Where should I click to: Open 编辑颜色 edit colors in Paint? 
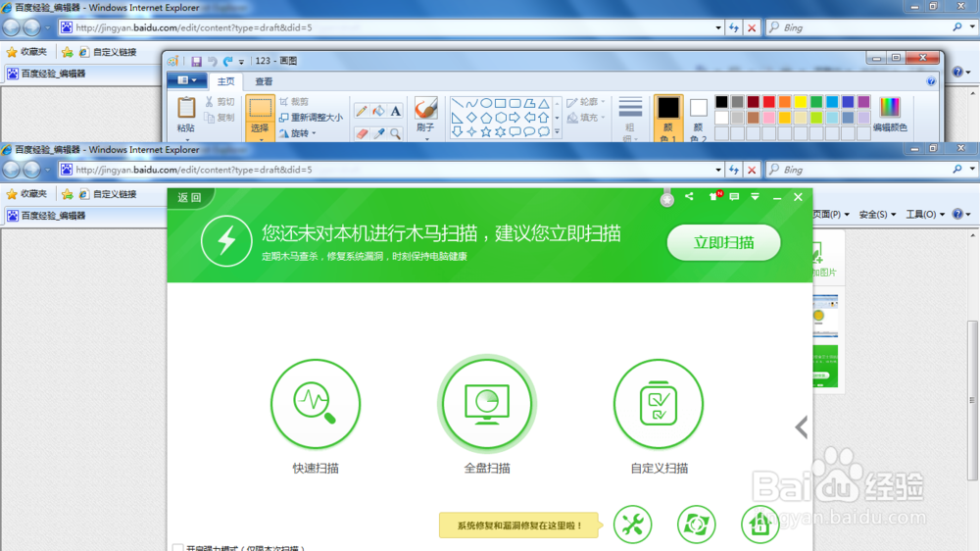click(890, 115)
